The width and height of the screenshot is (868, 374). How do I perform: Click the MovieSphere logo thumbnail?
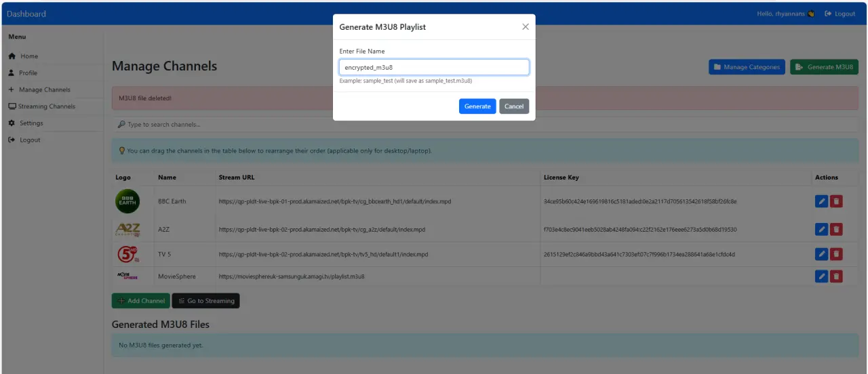click(127, 276)
